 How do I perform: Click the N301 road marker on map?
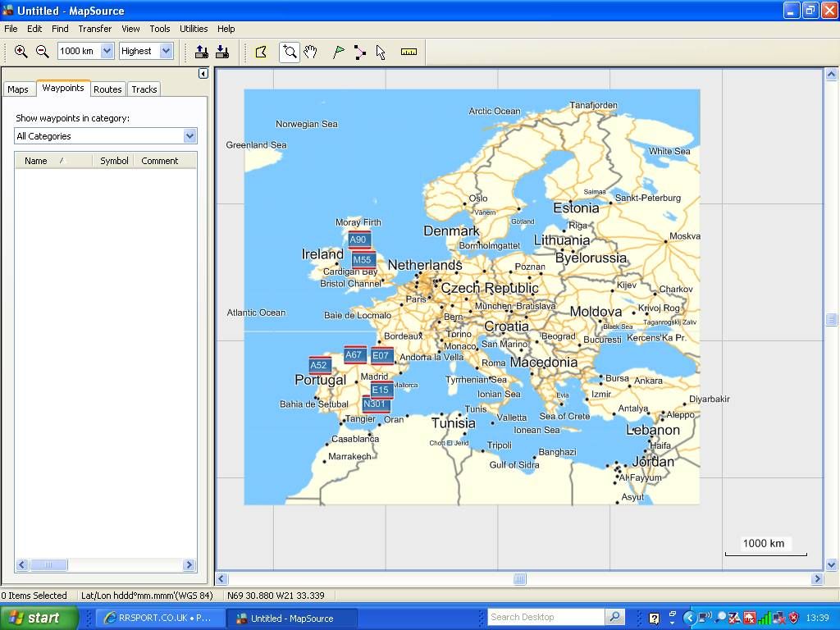click(x=375, y=404)
